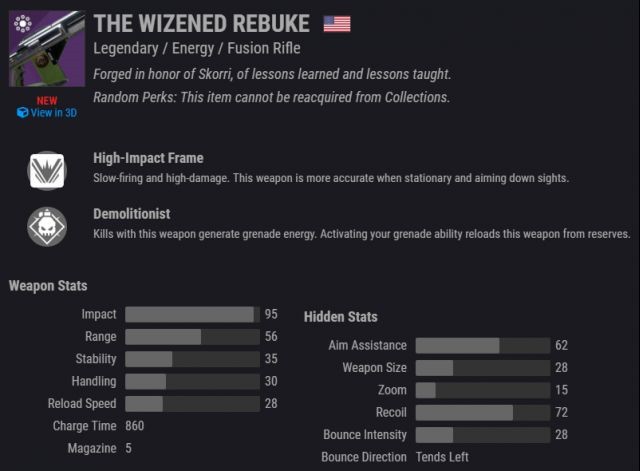Click the High-Impact Frame title
The height and width of the screenshot is (471, 640).
pos(148,158)
